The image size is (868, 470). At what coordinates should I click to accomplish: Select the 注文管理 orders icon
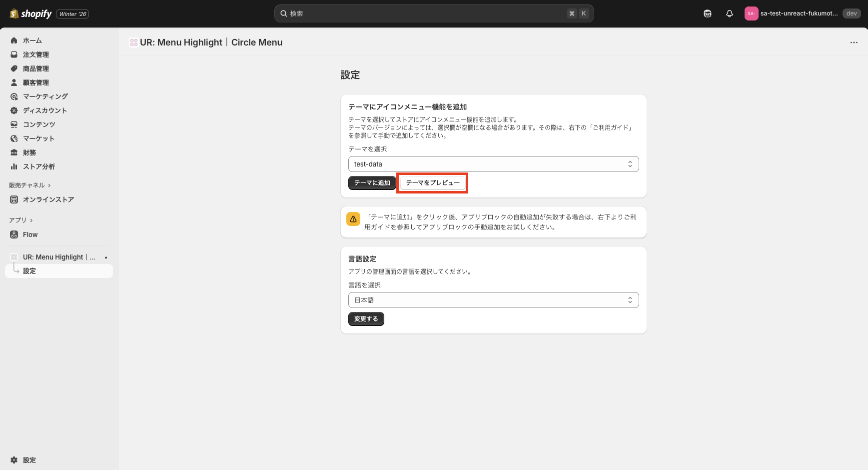point(14,54)
